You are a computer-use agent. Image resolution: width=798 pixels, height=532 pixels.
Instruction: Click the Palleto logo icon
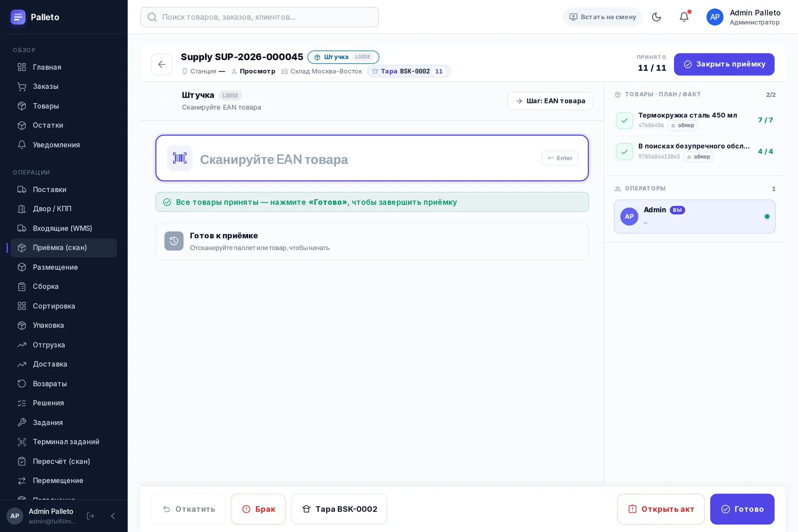click(x=18, y=17)
